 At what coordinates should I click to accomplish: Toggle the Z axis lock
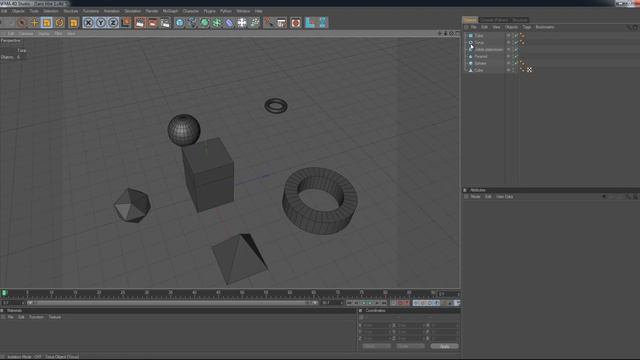[x=113, y=23]
